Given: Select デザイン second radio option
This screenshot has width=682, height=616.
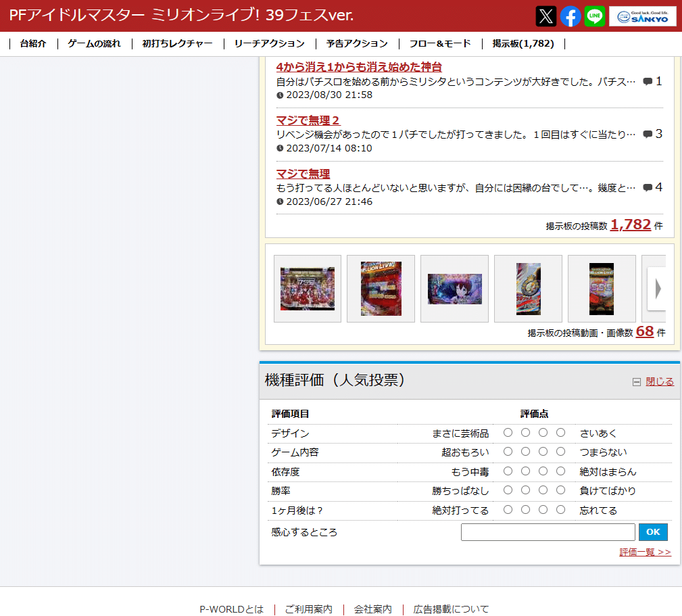Looking at the screenshot, I should [525, 433].
